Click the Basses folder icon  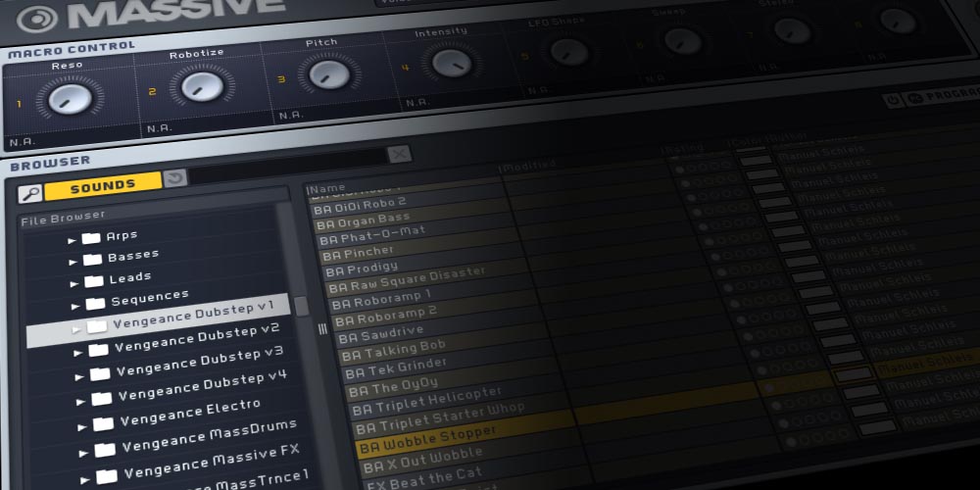coord(92,260)
